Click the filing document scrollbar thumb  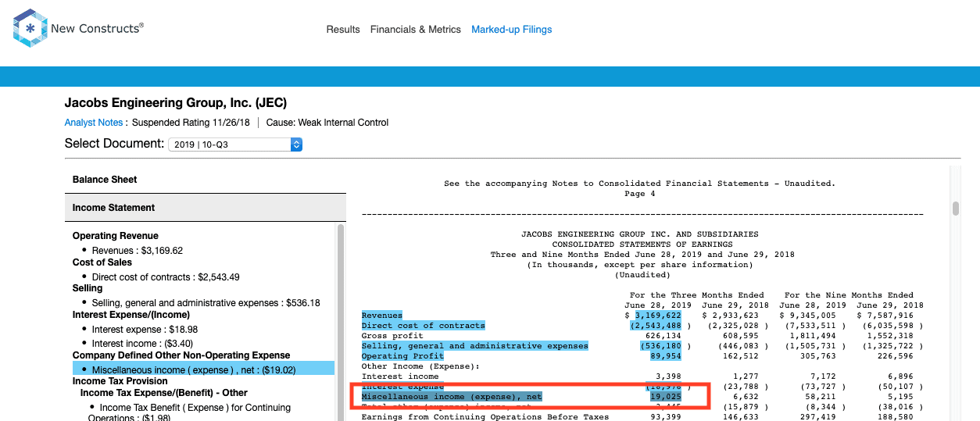pyautogui.click(x=955, y=208)
